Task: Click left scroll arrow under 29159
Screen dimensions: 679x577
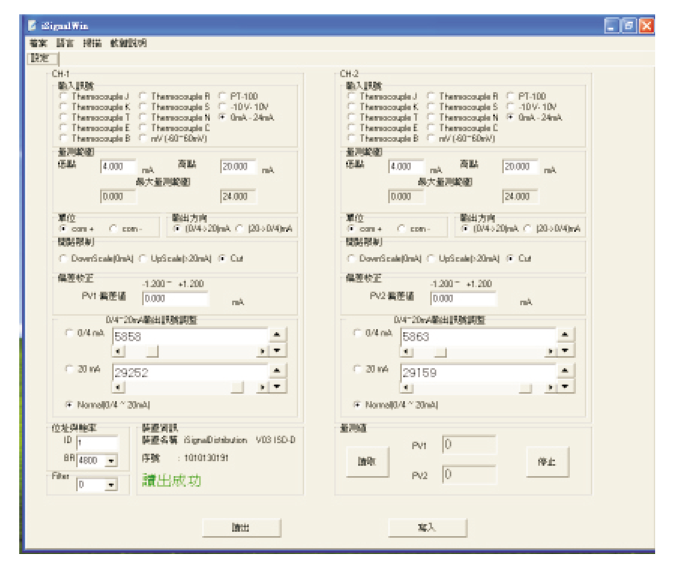Action: tap(407, 387)
